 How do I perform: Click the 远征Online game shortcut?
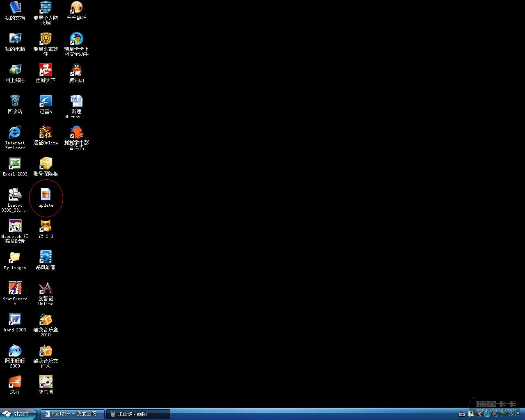(x=46, y=135)
